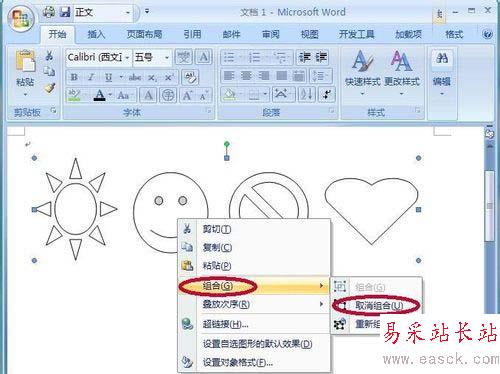Image resolution: width=500 pixels, height=374 pixels.
Task: Toggle Strikethrough formatting
Action: coord(135,77)
